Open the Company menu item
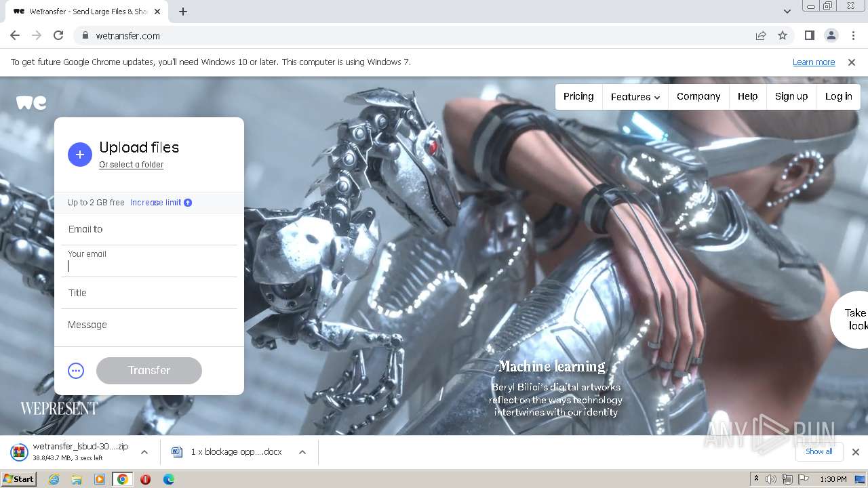Screen dimensions: 868x488 (698, 97)
